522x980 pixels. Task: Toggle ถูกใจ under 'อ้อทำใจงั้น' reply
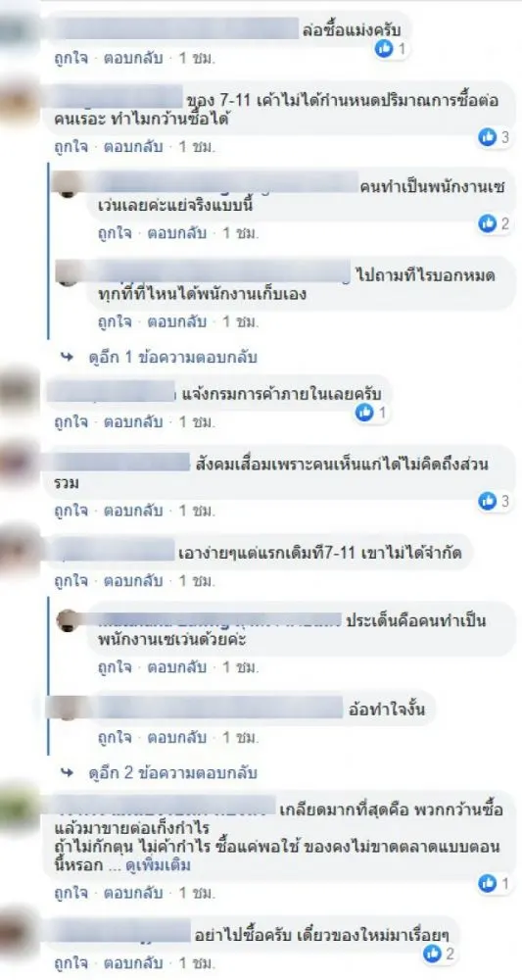click(x=115, y=738)
